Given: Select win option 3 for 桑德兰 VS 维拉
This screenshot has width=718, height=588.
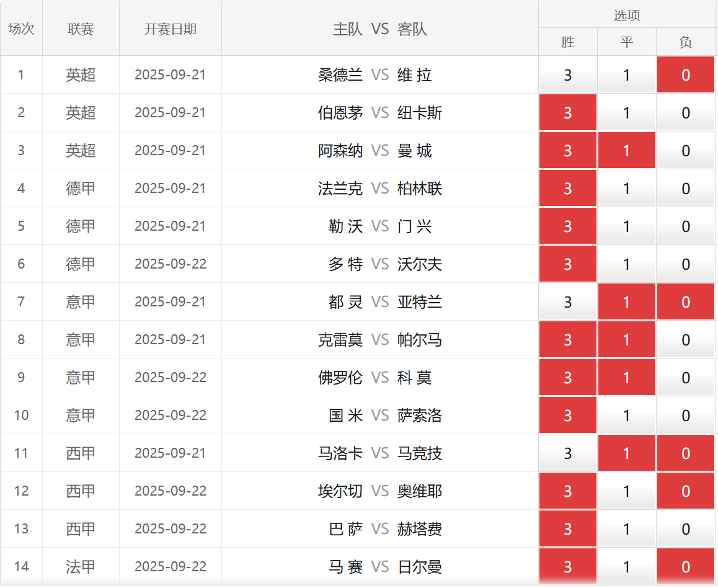Looking at the screenshot, I should tap(567, 75).
